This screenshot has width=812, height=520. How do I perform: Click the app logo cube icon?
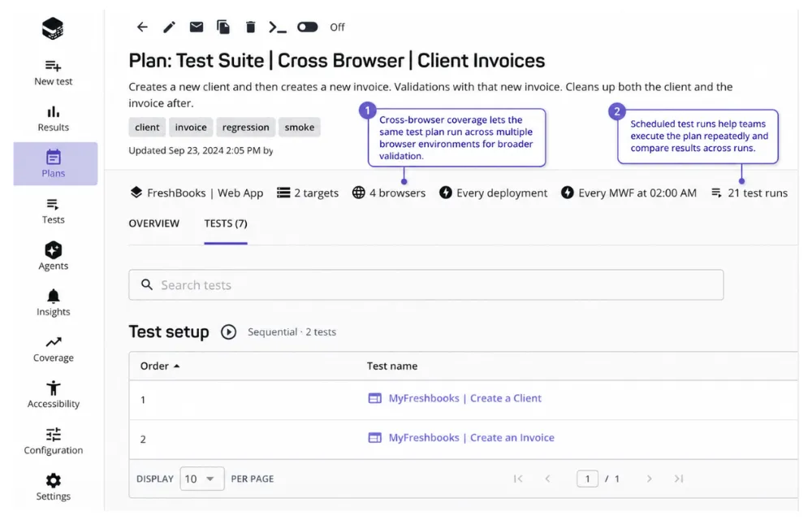pyautogui.click(x=53, y=28)
